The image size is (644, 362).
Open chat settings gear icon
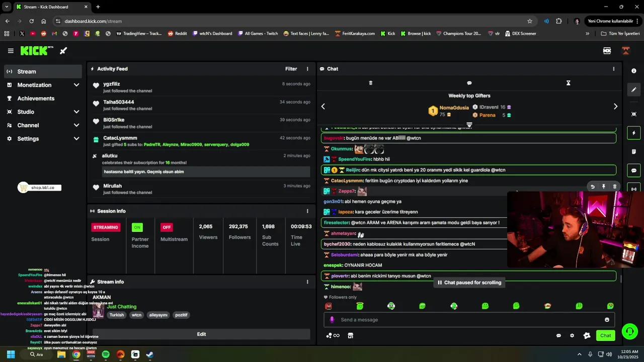[572, 335]
